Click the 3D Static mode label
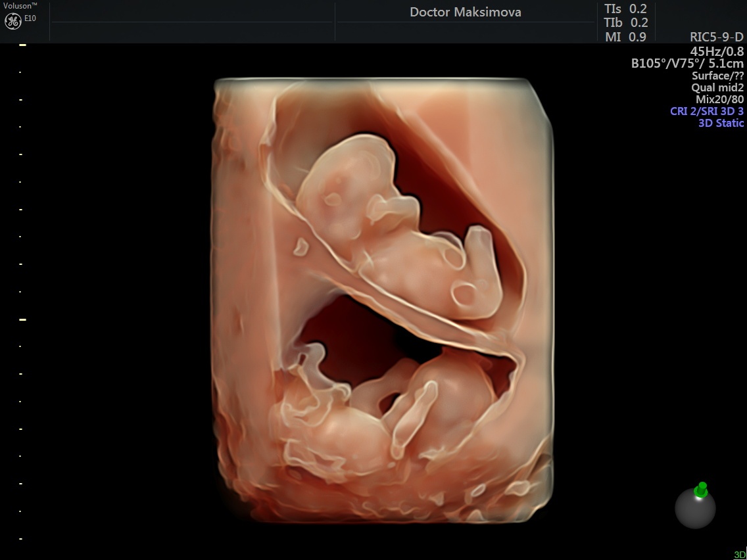Viewport: 747px width, 560px height. pos(721,123)
